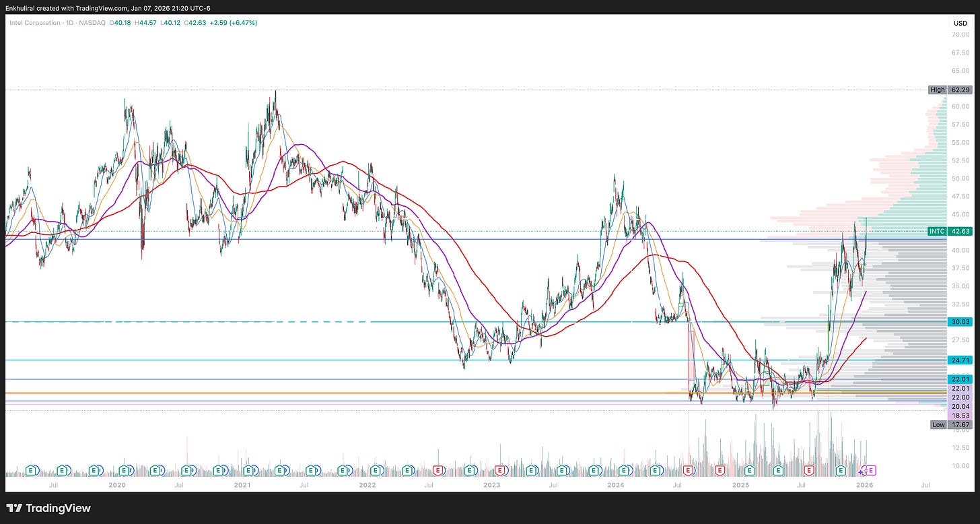The image size is (980, 524).
Task: Click the High 62.29 price label
Action: click(x=950, y=90)
